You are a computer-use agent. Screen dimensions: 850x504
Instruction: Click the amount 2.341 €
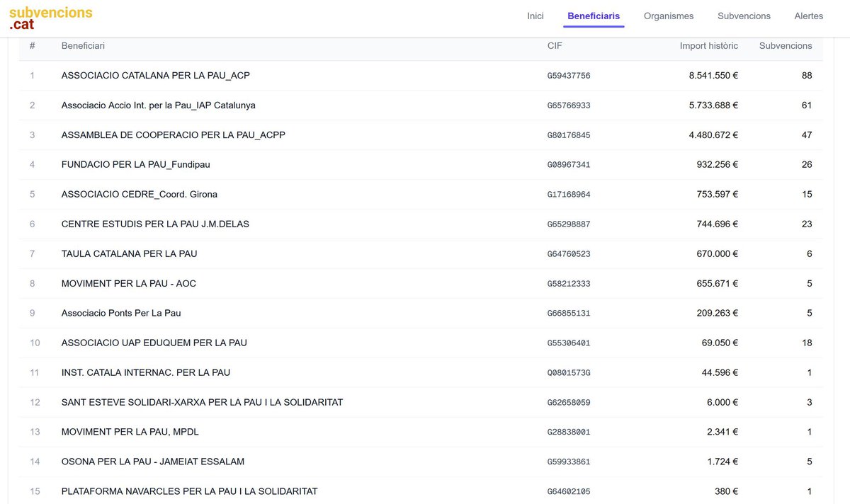click(722, 432)
